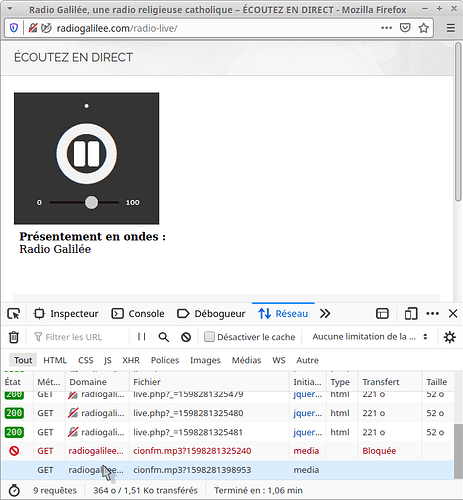Adjust the player volume slider knob
The height and width of the screenshot is (500, 463).
[91, 202]
